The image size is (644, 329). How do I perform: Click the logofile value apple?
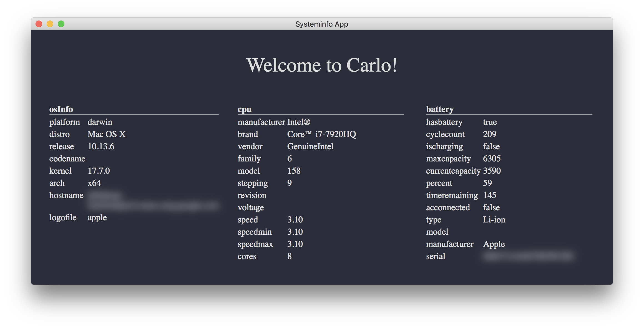(97, 218)
